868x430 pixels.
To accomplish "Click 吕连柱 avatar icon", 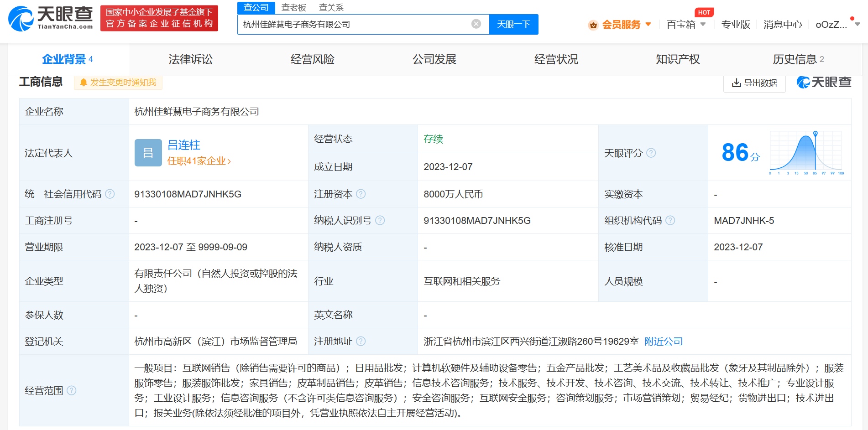I will pyautogui.click(x=148, y=153).
